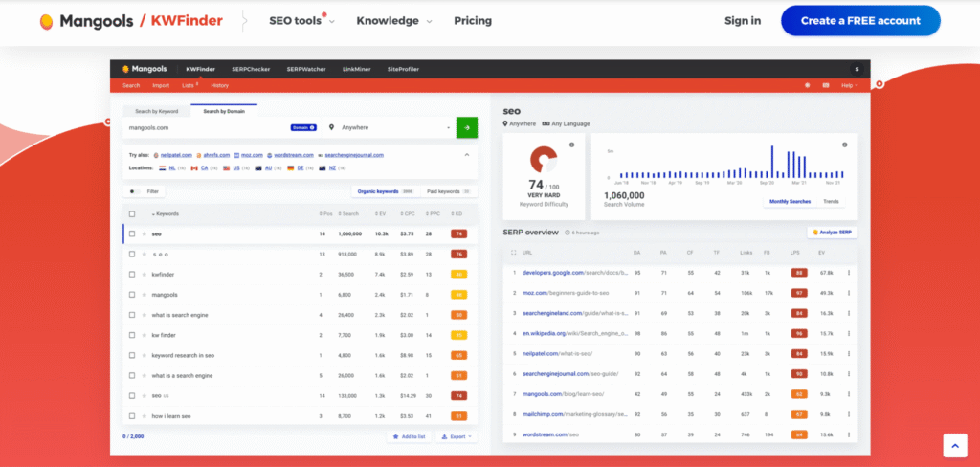Image resolution: width=980 pixels, height=467 pixels.
Task: Sort by the CPC column header
Action: click(x=407, y=213)
